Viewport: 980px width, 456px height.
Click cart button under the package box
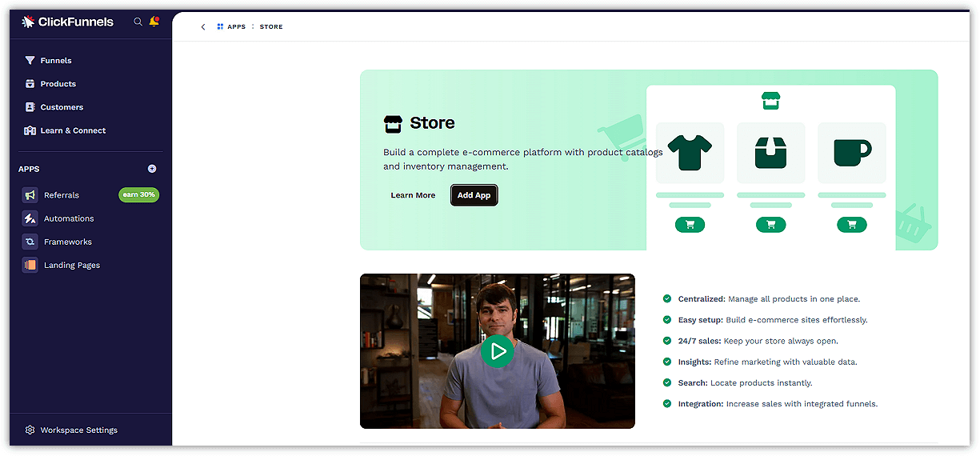tap(770, 225)
